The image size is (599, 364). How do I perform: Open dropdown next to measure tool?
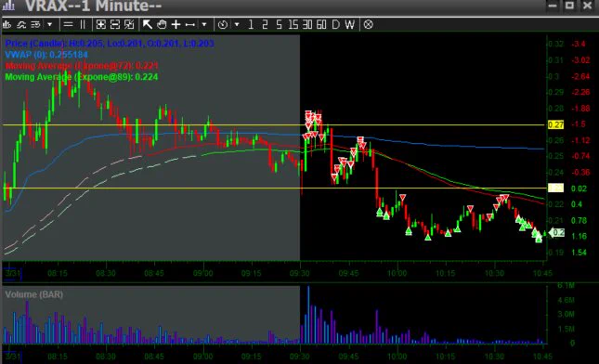pos(204,25)
